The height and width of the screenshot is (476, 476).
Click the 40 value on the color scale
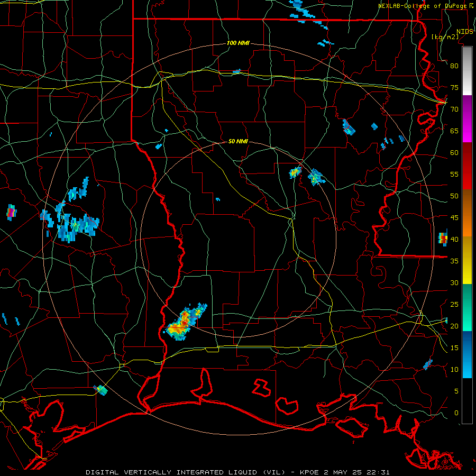[x=454, y=240]
